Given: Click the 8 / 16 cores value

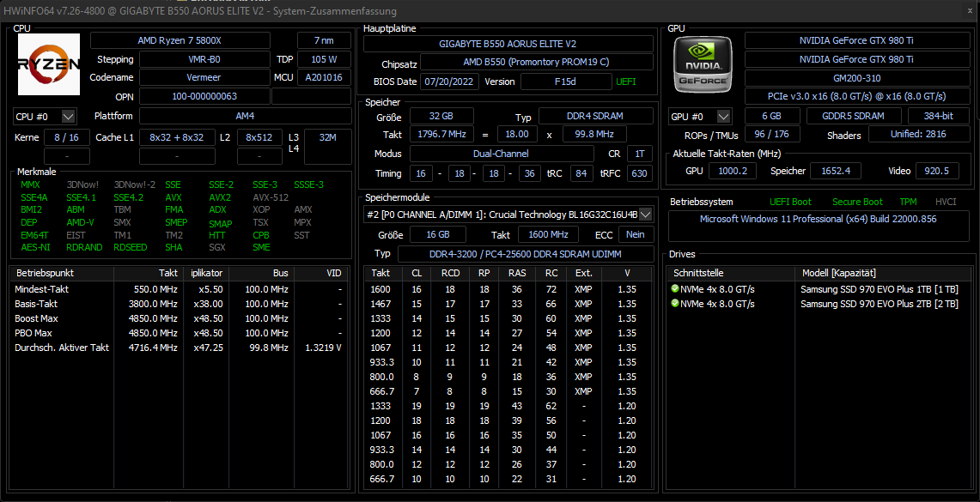Looking at the screenshot, I should (67, 137).
